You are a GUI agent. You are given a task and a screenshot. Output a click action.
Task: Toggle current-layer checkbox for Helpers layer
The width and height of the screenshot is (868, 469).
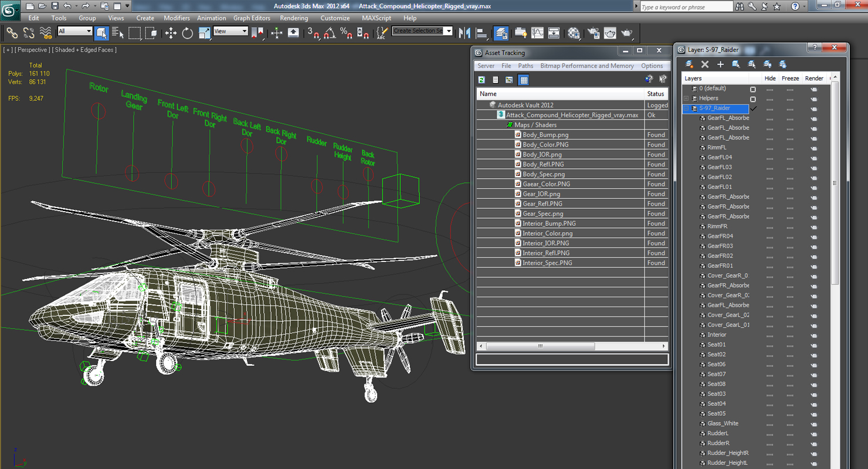click(753, 99)
